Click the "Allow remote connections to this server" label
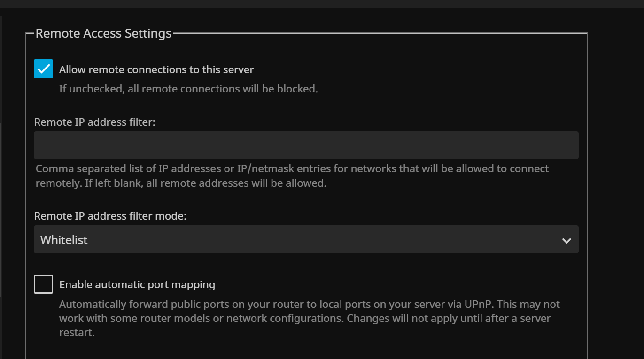This screenshot has height=359, width=644. pyautogui.click(x=156, y=70)
